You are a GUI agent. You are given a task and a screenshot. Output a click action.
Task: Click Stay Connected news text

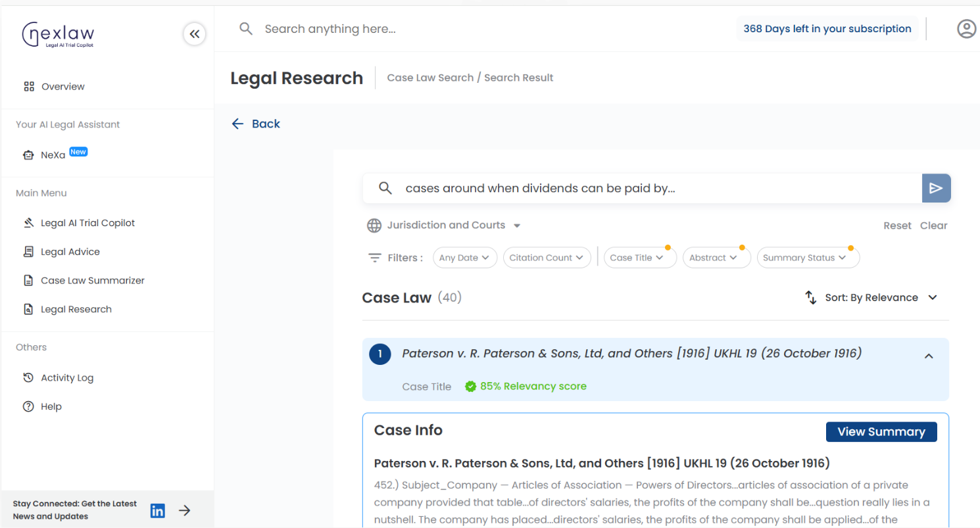tap(75, 510)
